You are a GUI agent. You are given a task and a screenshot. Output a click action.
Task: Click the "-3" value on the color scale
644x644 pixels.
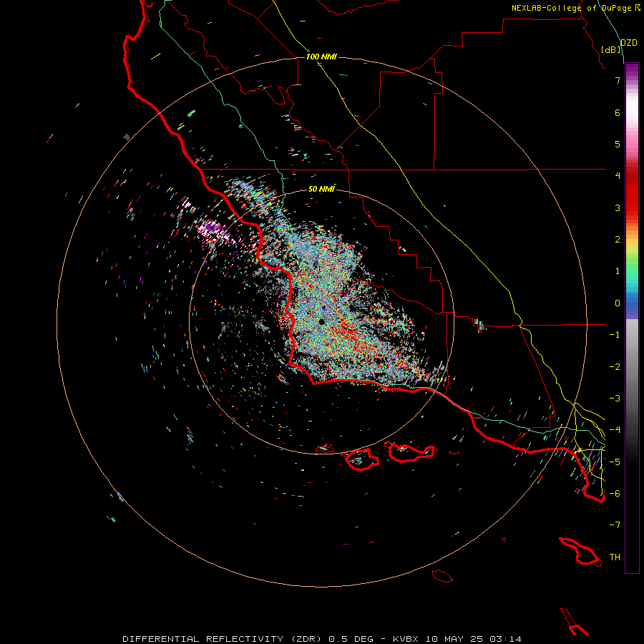pos(615,399)
